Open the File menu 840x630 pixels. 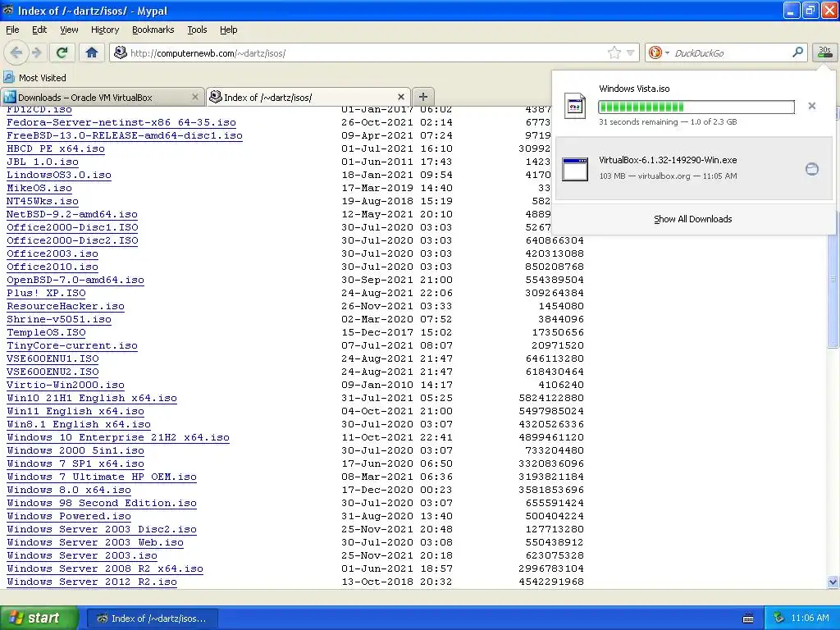click(12, 30)
